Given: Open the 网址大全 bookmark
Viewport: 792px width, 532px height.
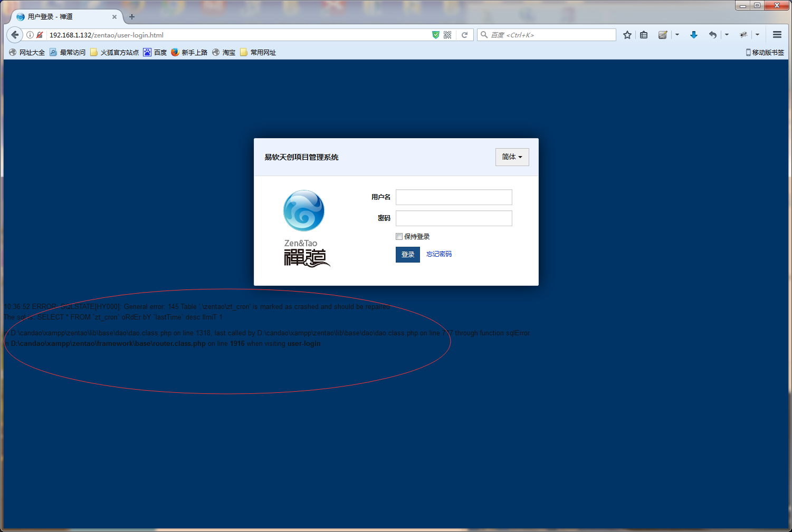Looking at the screenshot, I should (x=27, y=52).
